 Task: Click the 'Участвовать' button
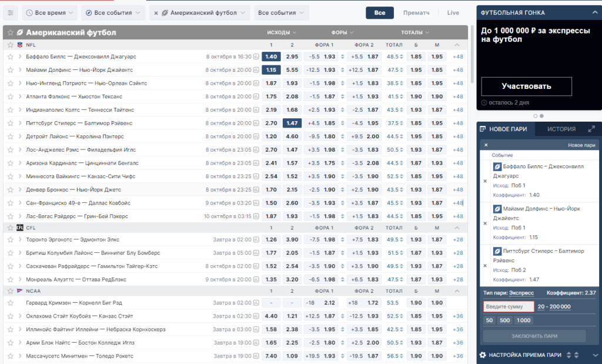(526, 86)
